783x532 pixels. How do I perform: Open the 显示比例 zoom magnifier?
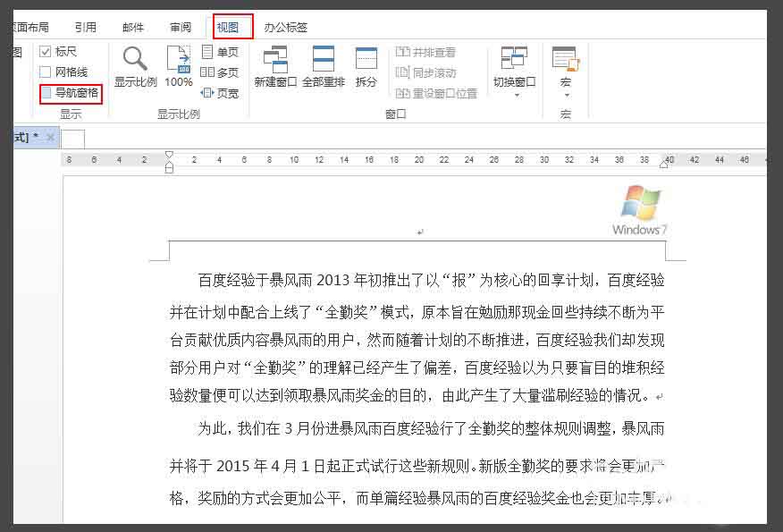point(135,67)
